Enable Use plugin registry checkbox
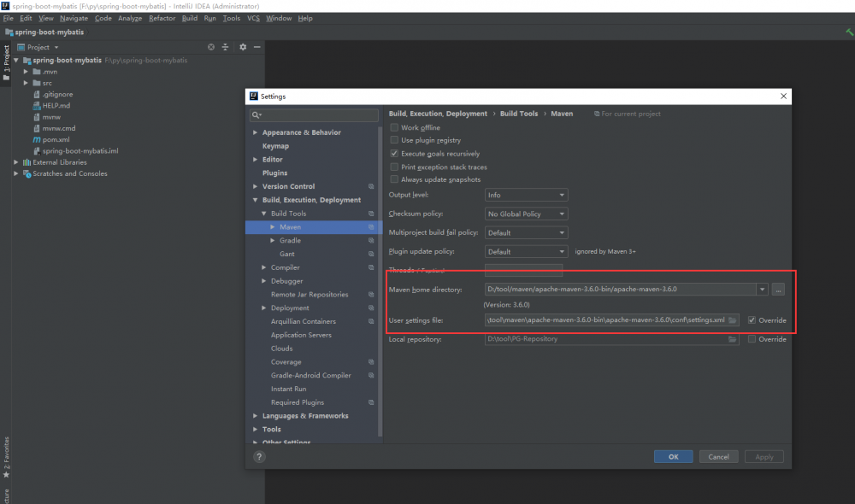Image resolution: width=855 pixels, height=504 pixels. [394, 140]
